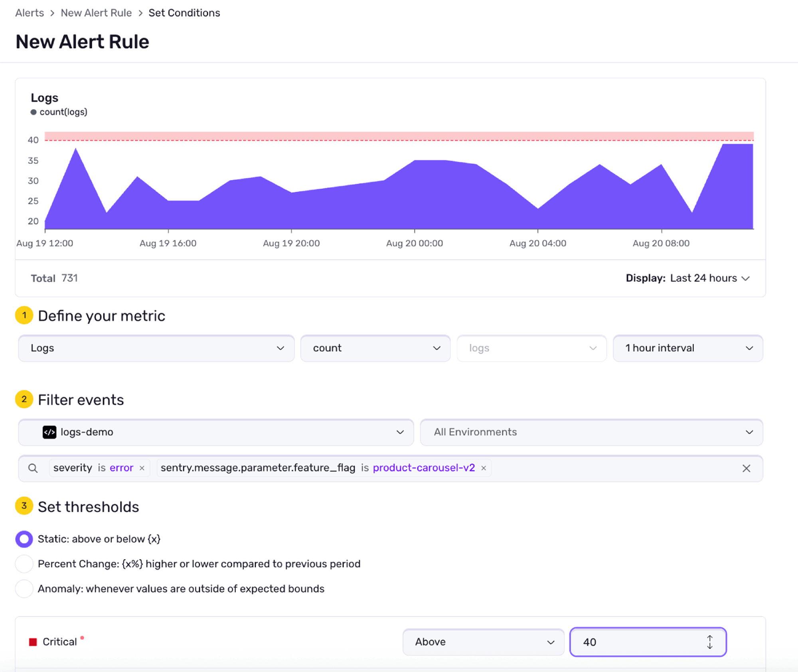Open the Above condition dropdown

pos(484,642)
